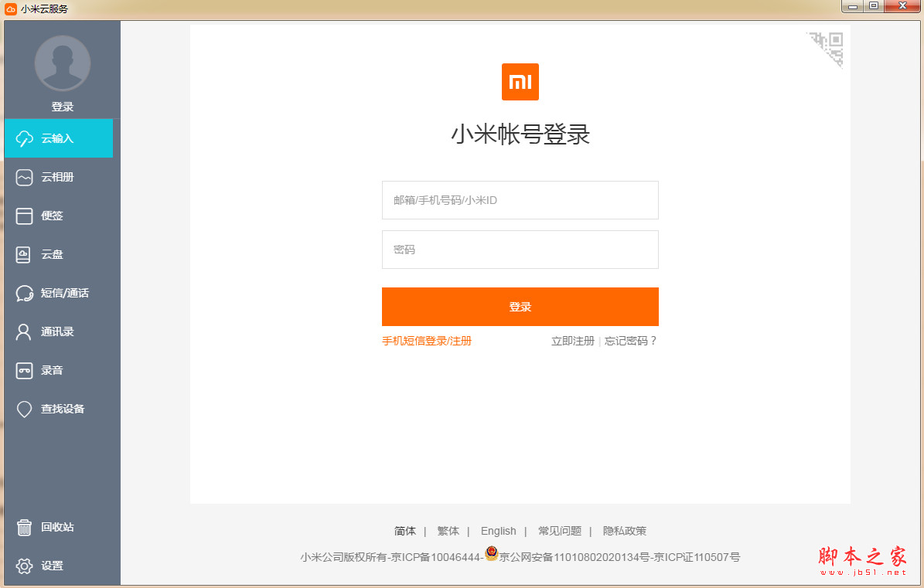Open the 便签 notes icon
This screenshot has width=924, height=588.
tap(24, 216)
